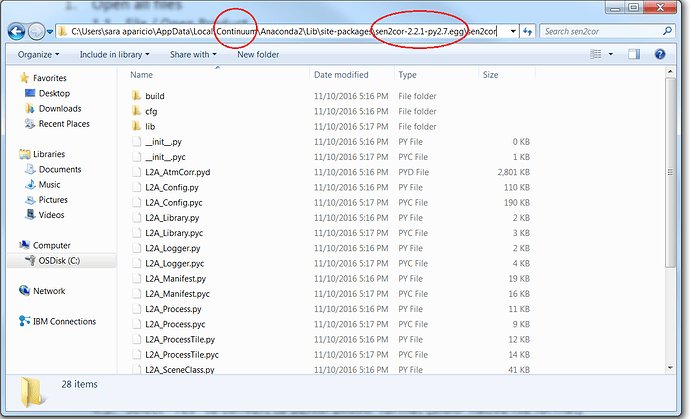Select the L2A_AtmCorr.pyd file icon
The height and width of the screenshot is (419, 690).
(137, 172)
